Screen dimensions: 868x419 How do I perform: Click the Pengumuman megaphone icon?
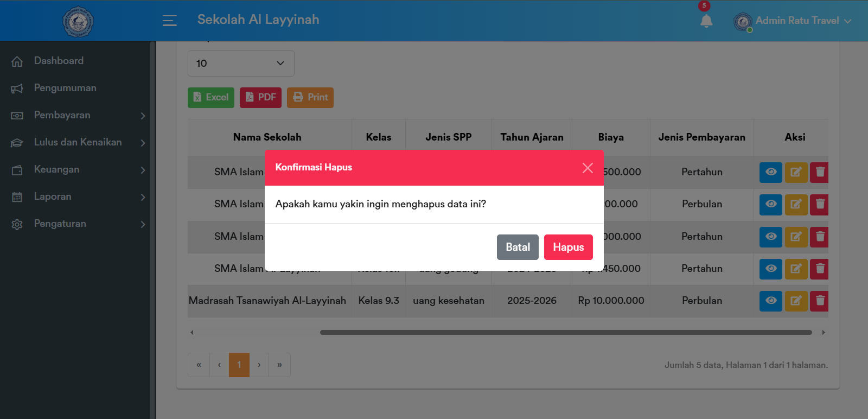pyautogui.click(x=17, y=88)
